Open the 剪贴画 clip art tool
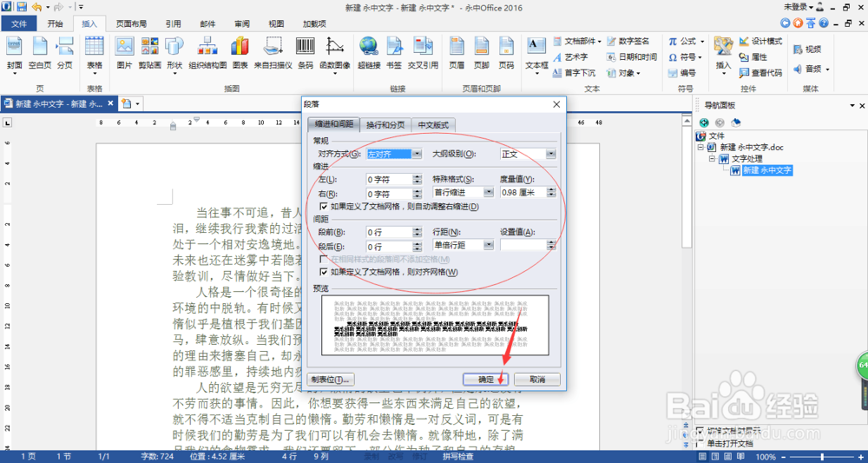Viewport: 868px width, 463px height. [150, 54]
